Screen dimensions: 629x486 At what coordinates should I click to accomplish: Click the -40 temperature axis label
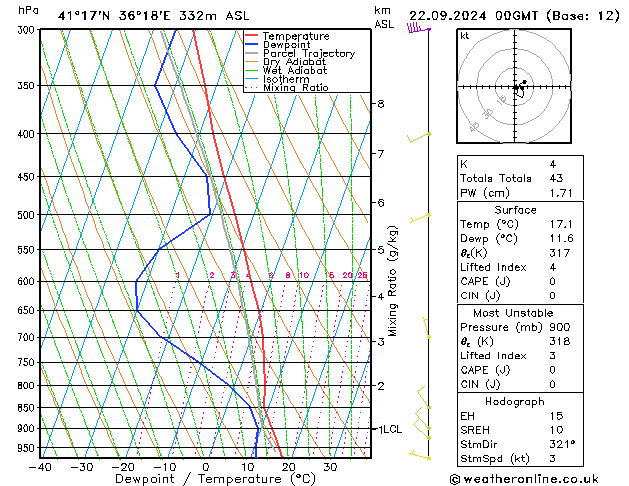tap(40, 467)
